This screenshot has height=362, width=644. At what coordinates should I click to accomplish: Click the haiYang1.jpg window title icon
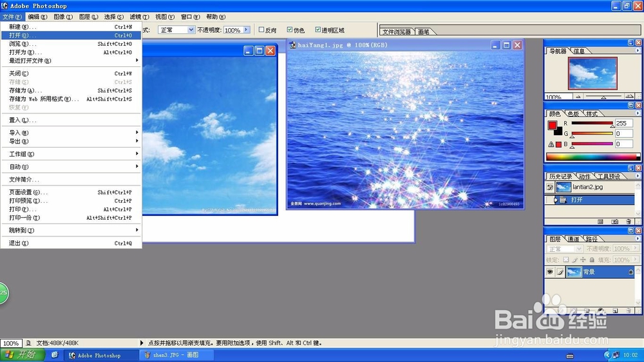point(292,45)
